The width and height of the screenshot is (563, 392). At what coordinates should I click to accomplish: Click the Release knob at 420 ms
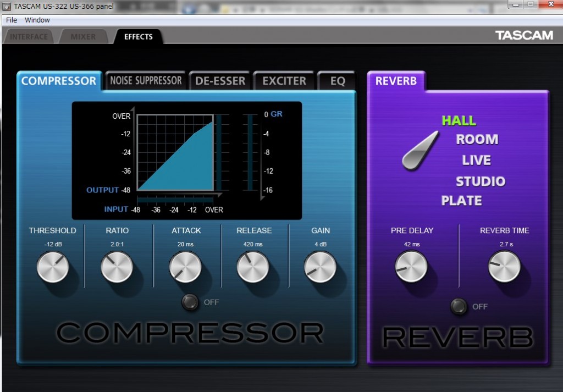click(253, 267)
